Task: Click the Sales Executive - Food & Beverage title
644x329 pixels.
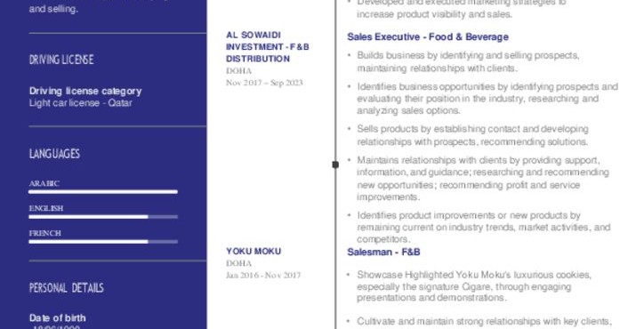Action: click(428, 37)
